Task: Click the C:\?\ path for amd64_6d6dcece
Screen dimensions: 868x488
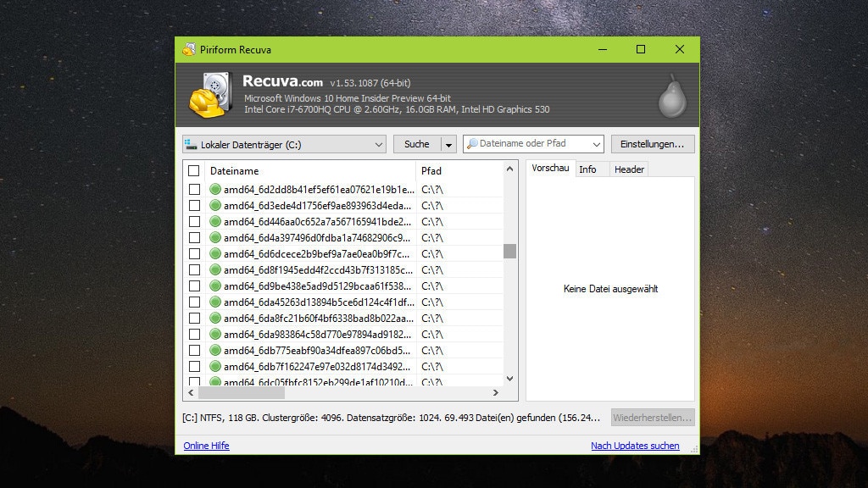Action: tap(432, 254)
